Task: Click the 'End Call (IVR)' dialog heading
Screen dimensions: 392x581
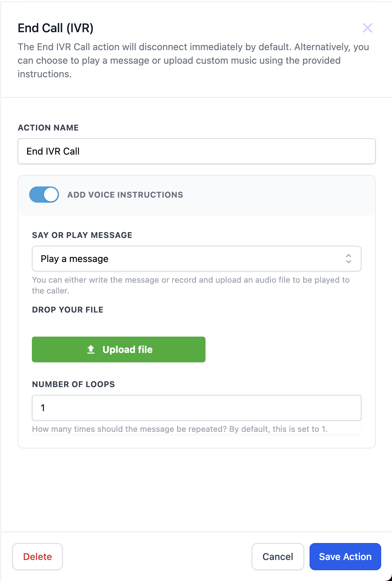Action: [56, 28]
